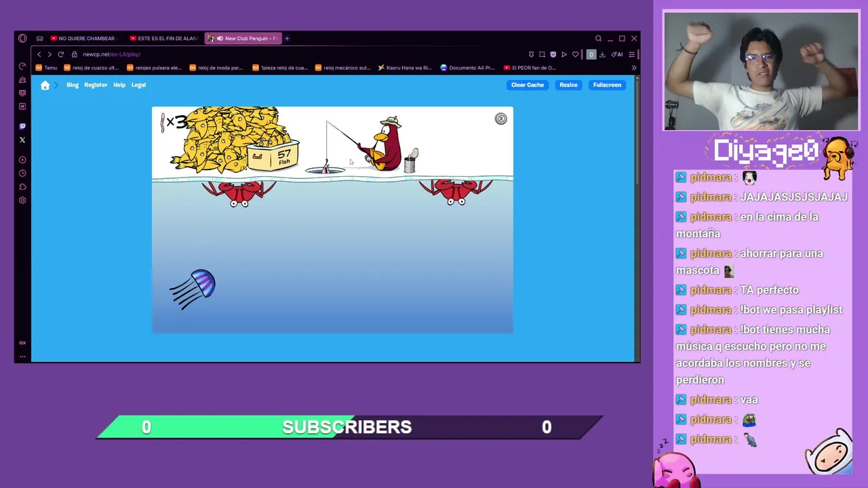The height and width of the screenshot is (488, 868).
Task: Open the Legal page link
Action: pyautogui.click(x=138, y=85)
